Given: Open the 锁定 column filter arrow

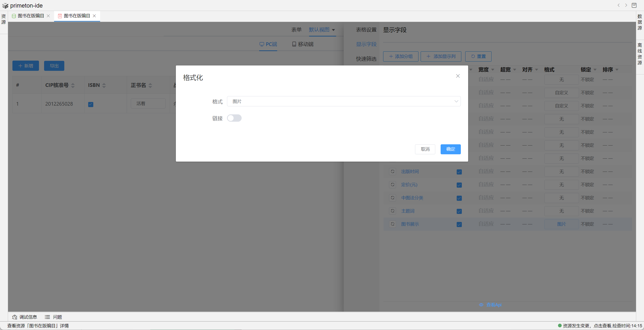Looking at the screenshot, I should click(x=595, y=70).
